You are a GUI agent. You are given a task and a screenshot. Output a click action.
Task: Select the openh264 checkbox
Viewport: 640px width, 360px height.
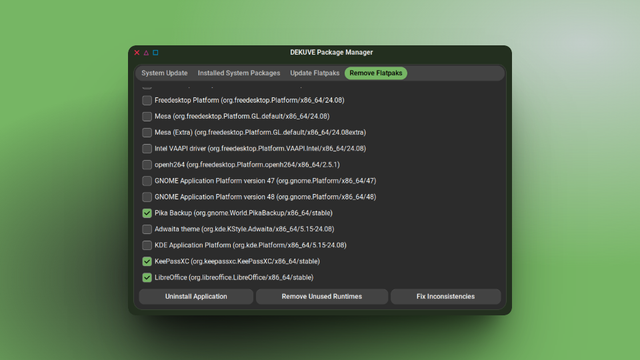coord(147,165)
